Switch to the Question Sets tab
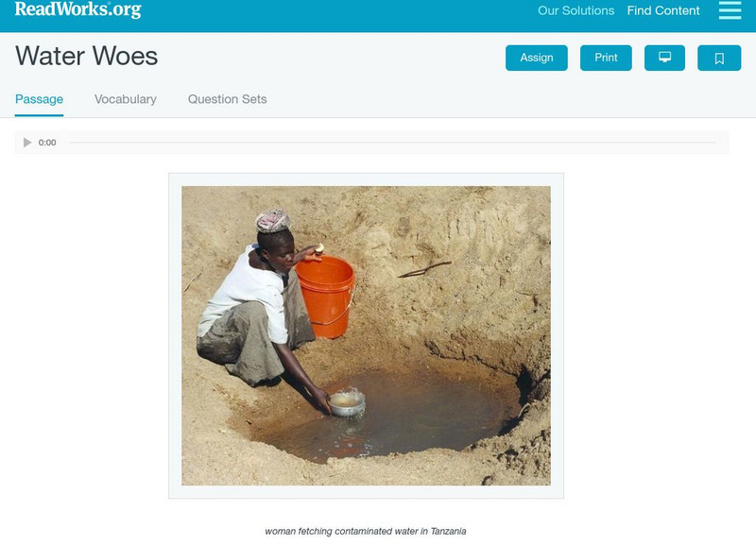This screenshot has height=544, width=756. click(227, 99)
